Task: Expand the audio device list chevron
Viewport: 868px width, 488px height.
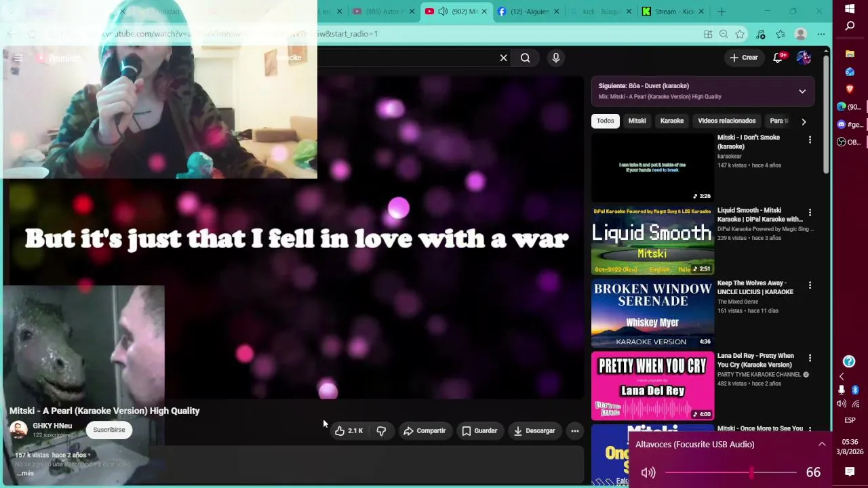Action: click(822, 444)
